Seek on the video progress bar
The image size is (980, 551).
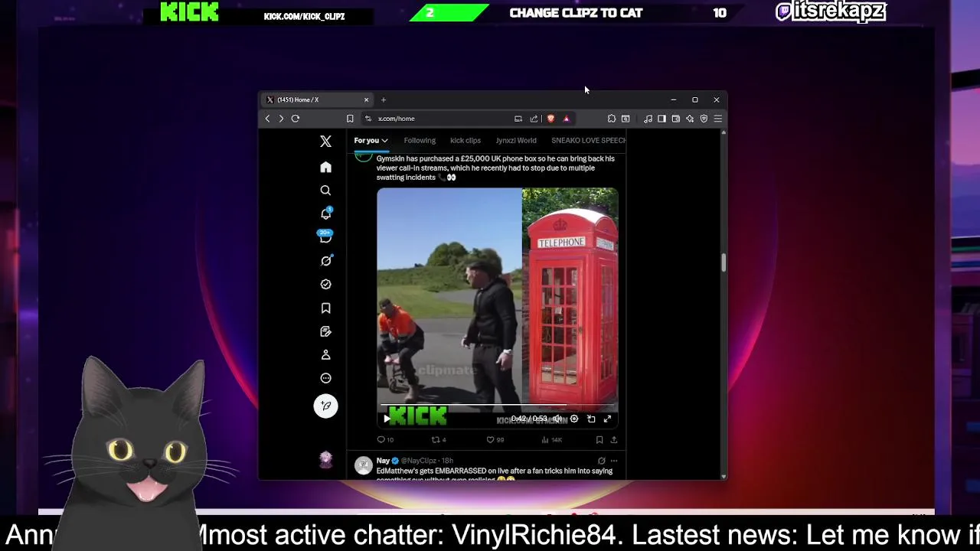point(497,405)
